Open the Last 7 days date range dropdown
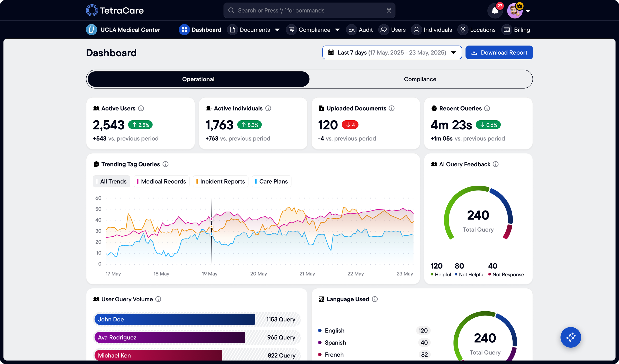Screen dimensions: 619x364 pos(392,52)
